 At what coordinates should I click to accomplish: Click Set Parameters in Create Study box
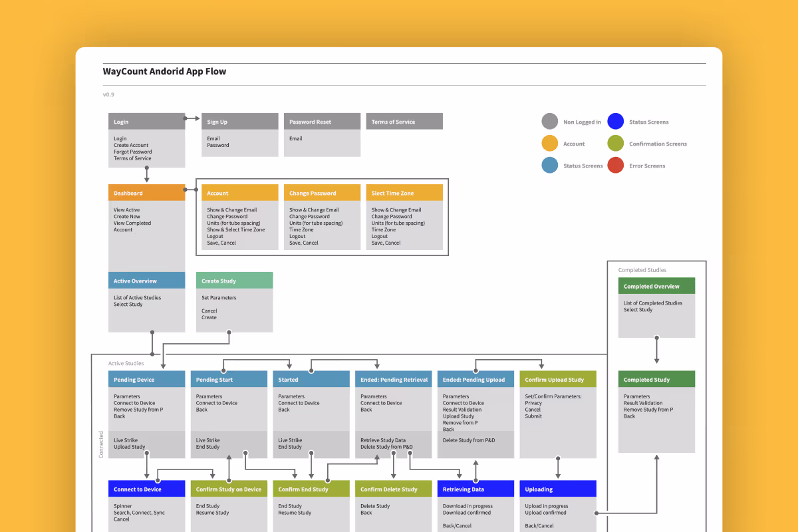click(219, 298)
